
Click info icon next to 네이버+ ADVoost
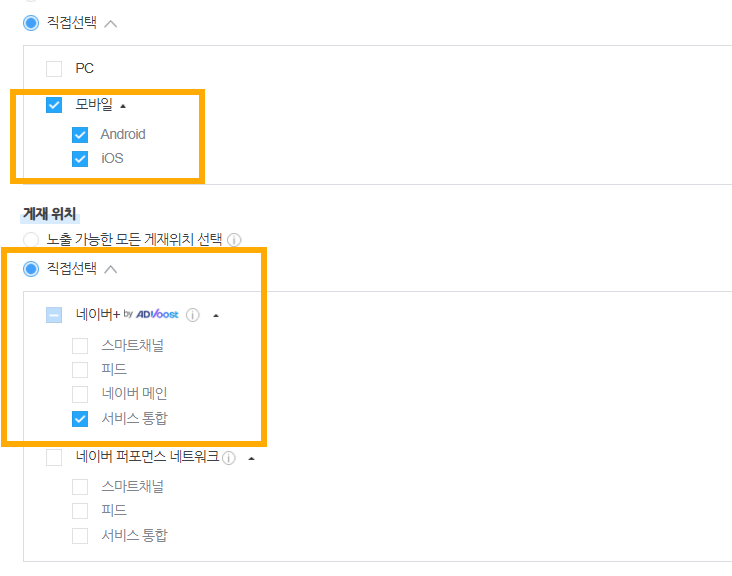coord(193,315)
